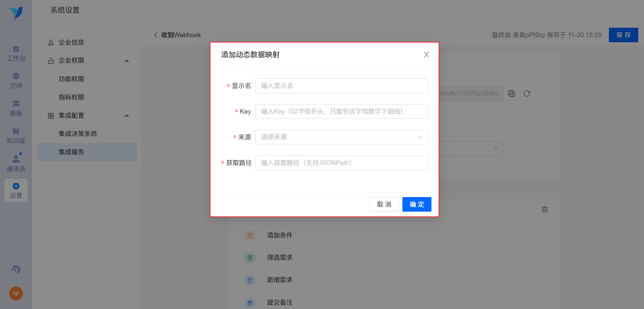Confirm with the 确定 button
The width and height of the screenshot is (644, 309).
(x=417, y=204)
